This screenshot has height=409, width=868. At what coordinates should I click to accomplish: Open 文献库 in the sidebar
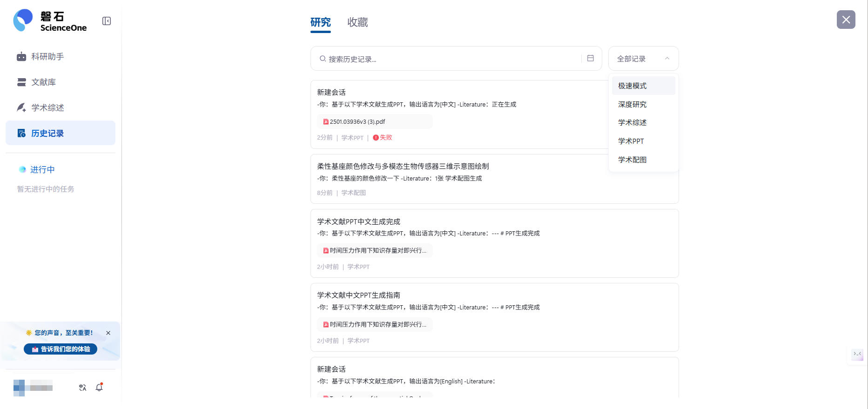(x=61, y=82)
